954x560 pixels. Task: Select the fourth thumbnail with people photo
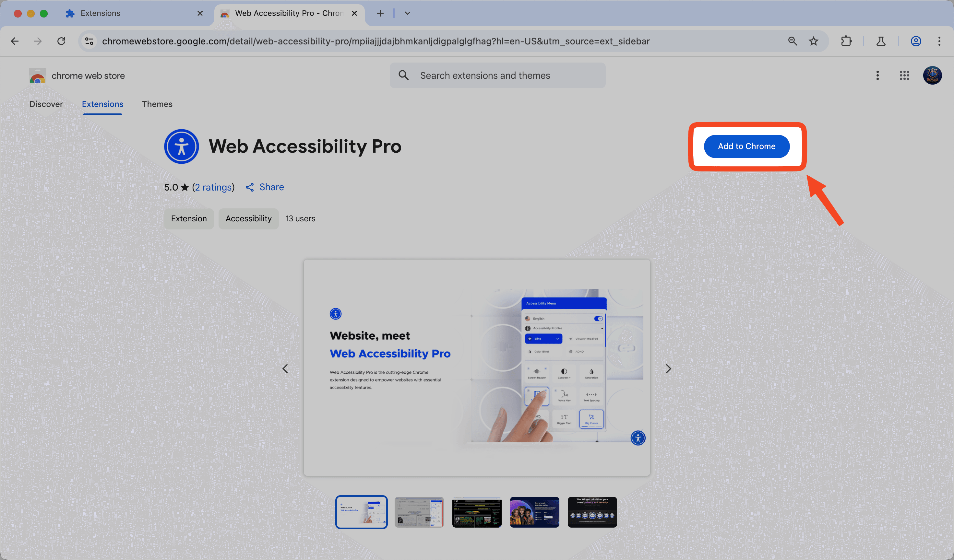pos(534,512)
